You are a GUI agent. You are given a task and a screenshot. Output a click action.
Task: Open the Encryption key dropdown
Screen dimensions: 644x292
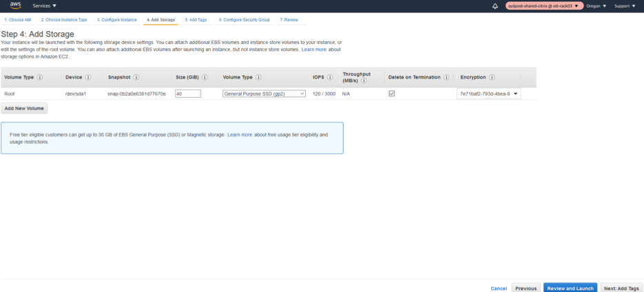[x=489, y=94]
